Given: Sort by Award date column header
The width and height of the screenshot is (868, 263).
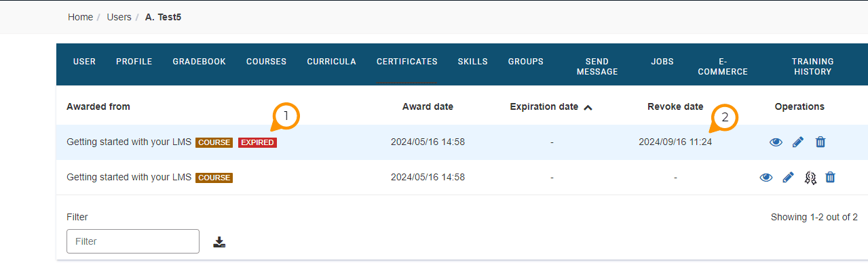Looking at the screenshot, I should coord(428,106).
